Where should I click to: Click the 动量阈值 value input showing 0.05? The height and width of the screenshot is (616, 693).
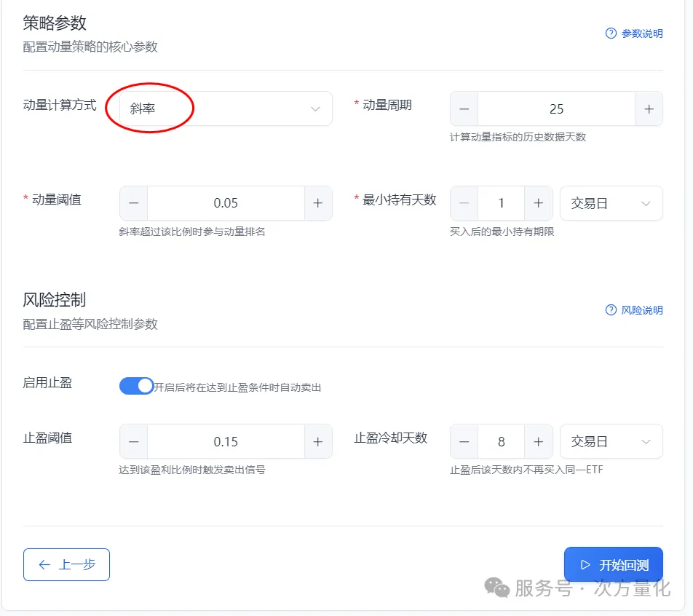226,203
